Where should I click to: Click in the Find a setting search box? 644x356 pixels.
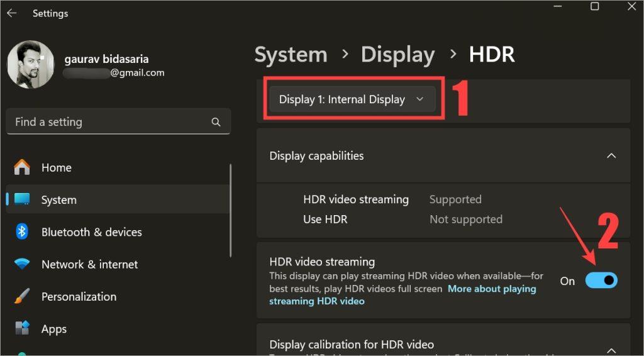(118, 121)
